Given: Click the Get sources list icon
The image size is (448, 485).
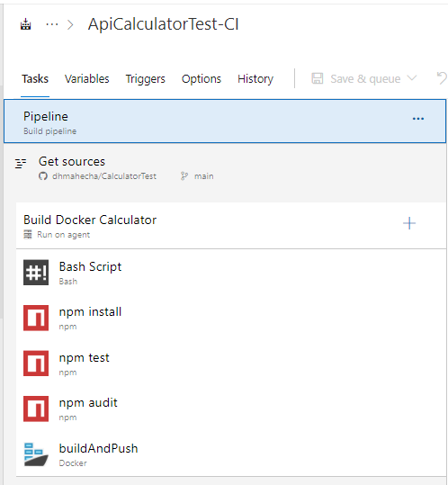Looking at the screenshot, I should coord(21,163).
